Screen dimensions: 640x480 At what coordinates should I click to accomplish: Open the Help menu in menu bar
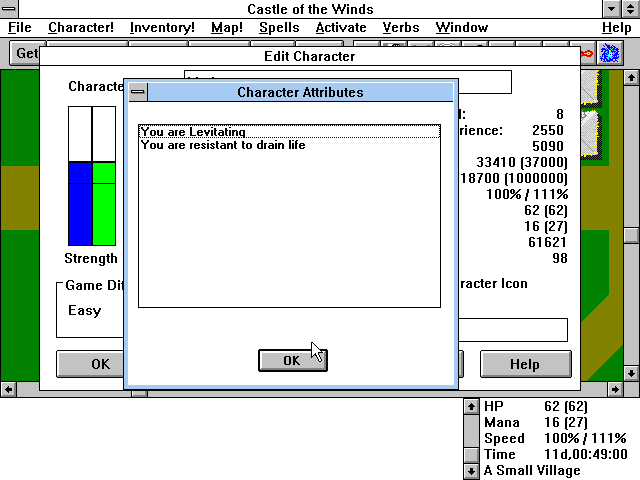tap(616, 27)
